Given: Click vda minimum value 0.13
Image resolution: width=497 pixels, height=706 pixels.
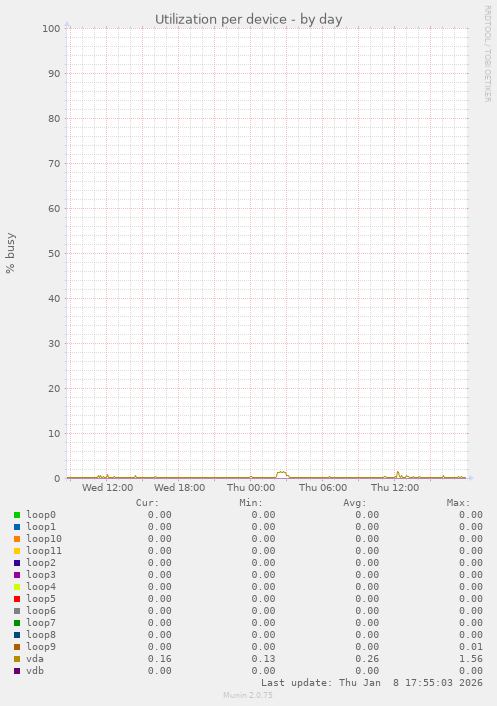Looking at the screenshot, I should (263, 659).
